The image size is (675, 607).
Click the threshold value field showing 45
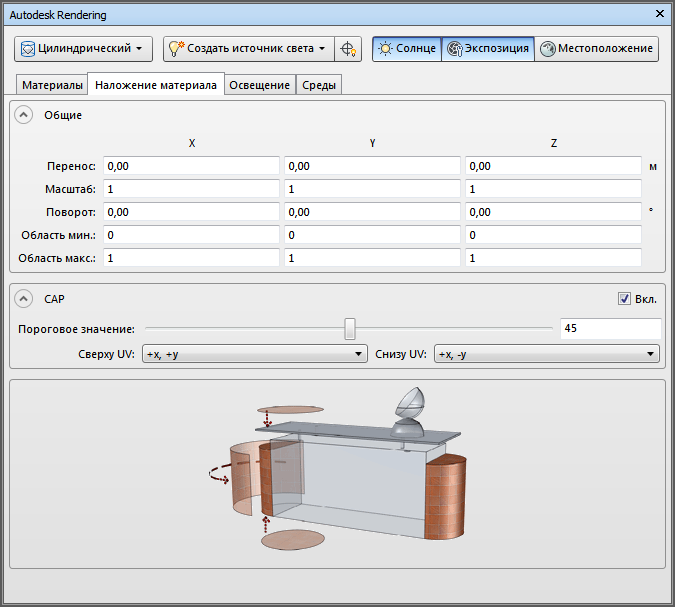click(609, 328)
